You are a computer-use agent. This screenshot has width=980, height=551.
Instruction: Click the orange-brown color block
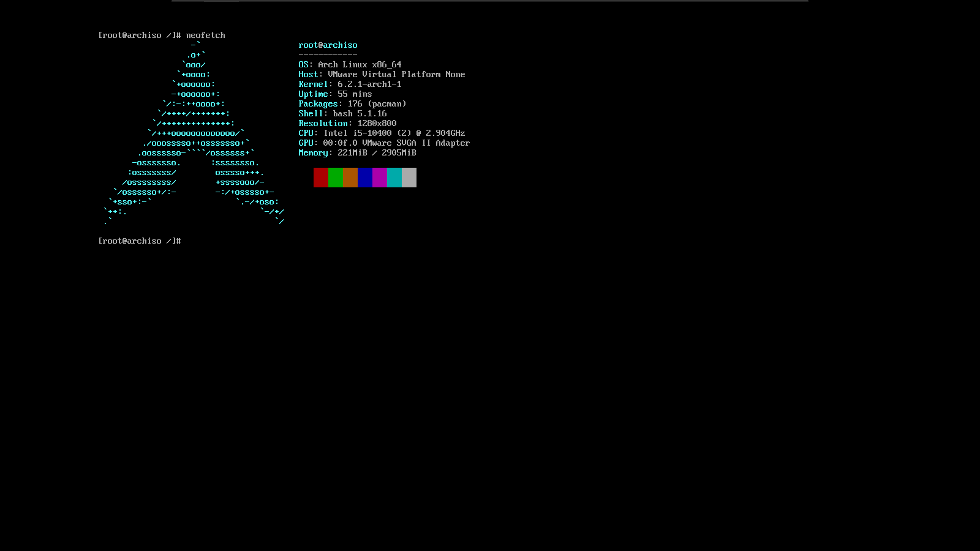tap(350, 178)
